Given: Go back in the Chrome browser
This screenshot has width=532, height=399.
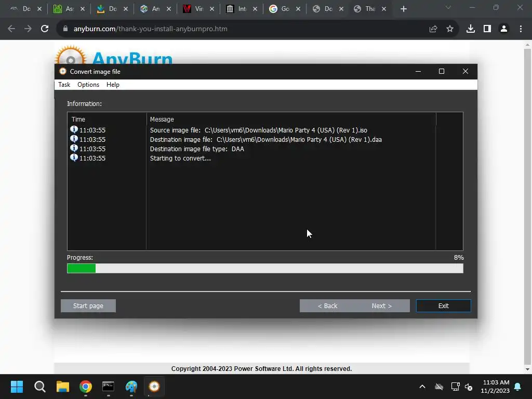Looking at the screenshot, I should [x=11, y=29].
